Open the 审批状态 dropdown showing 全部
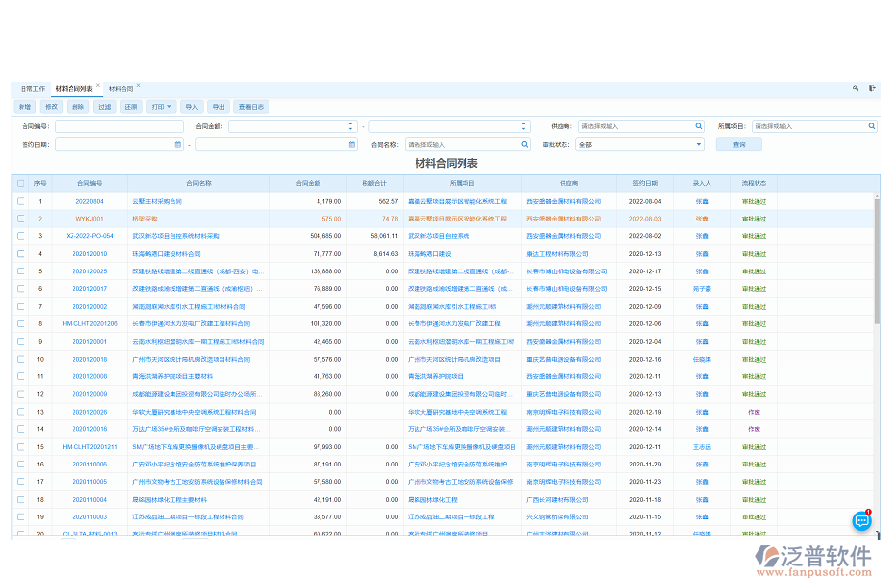 coord(641,144)
